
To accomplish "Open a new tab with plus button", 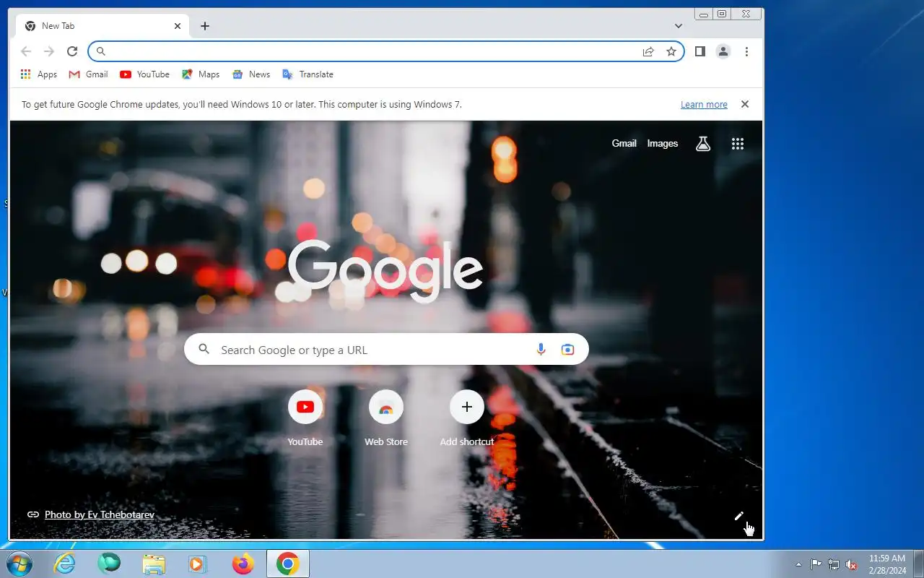I will click(205, 26).
